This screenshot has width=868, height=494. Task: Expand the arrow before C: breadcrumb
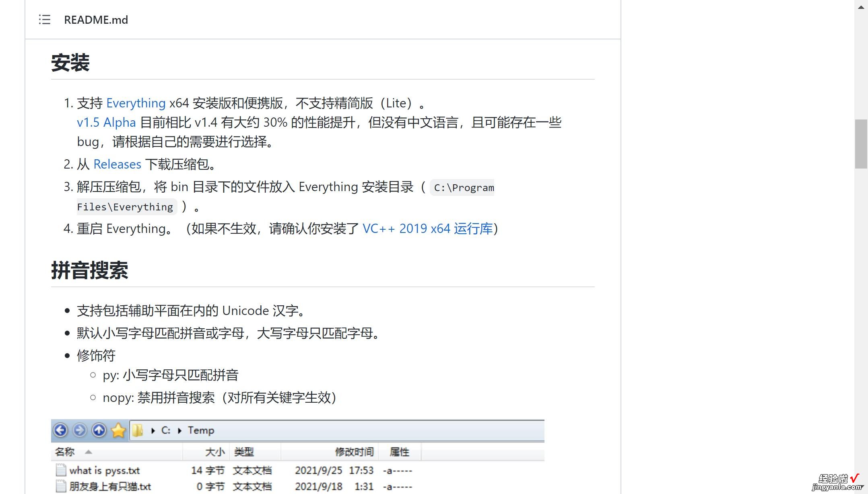point(153,430)
